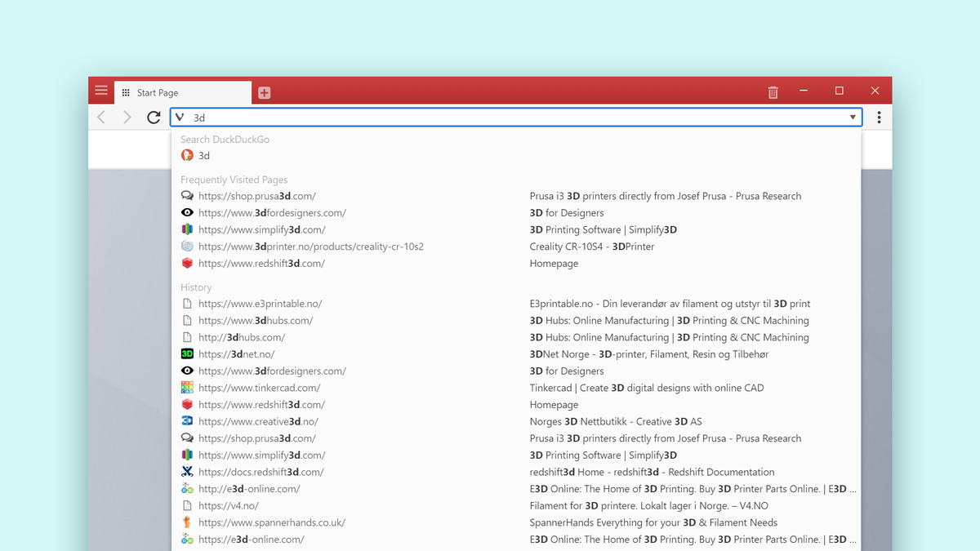The image size is (980, 551).
Task: Click the redshift3d cube favicon in History
Action: click(186, 404)
